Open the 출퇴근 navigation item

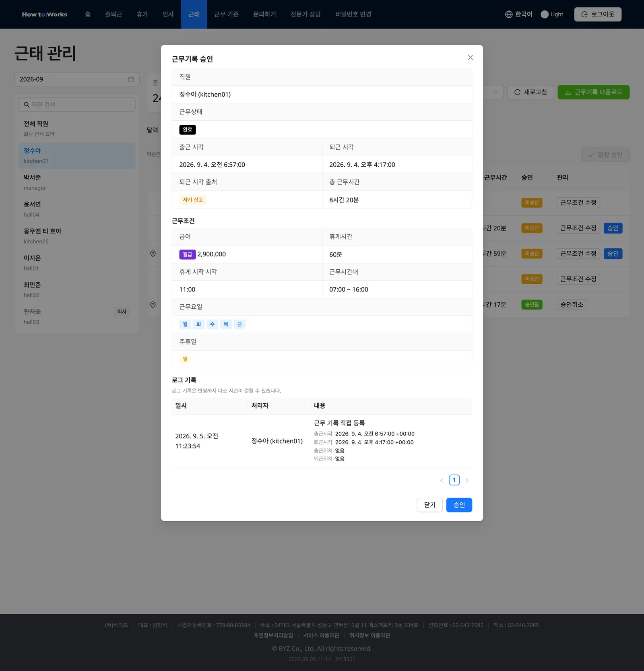coord(114,14)
